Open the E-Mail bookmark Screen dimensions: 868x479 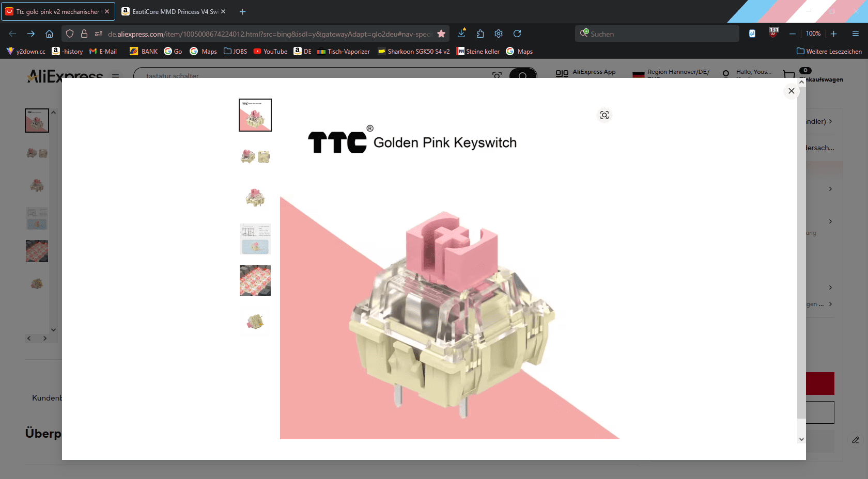pos(103,51)
